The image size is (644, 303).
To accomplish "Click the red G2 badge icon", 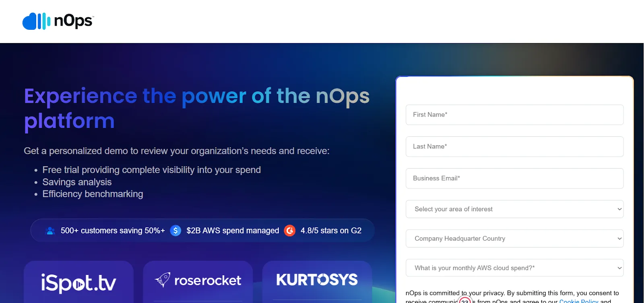I will [x=290, y=231].
